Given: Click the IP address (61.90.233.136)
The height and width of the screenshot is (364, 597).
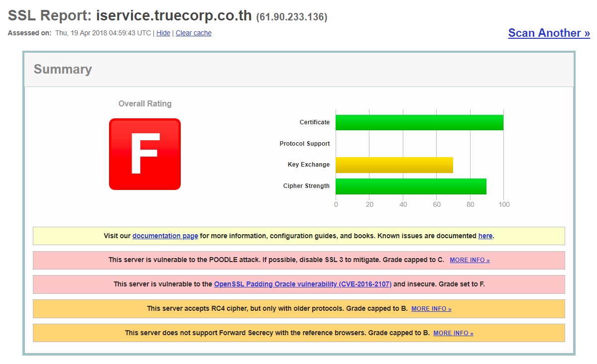Looking at the screenshot, I should [292, 17].
